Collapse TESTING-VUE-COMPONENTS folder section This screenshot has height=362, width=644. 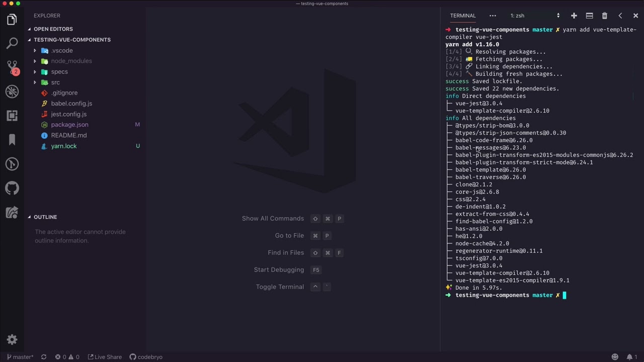tap(72, 40)
